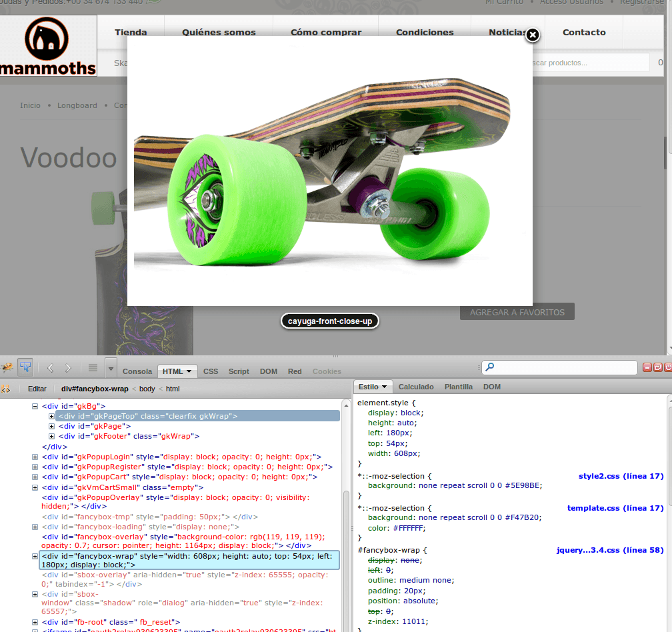Click the product search input field
The height and width of the screenshot is (632, 672).
coord(591,63)
